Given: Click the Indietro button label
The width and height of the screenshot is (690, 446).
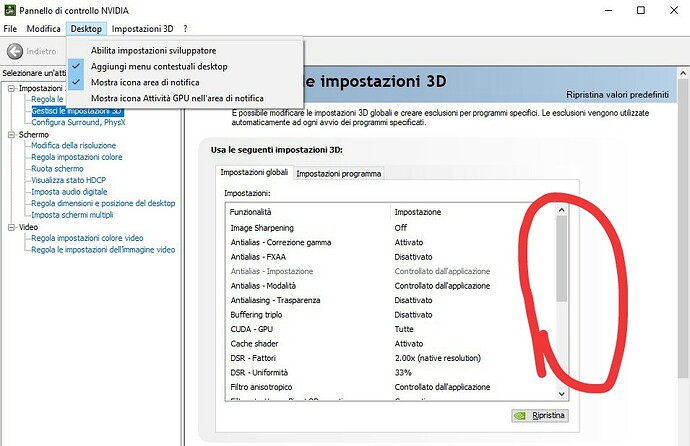Looking at the screenshot, I should pyautogui.click(x=41, y=51).
